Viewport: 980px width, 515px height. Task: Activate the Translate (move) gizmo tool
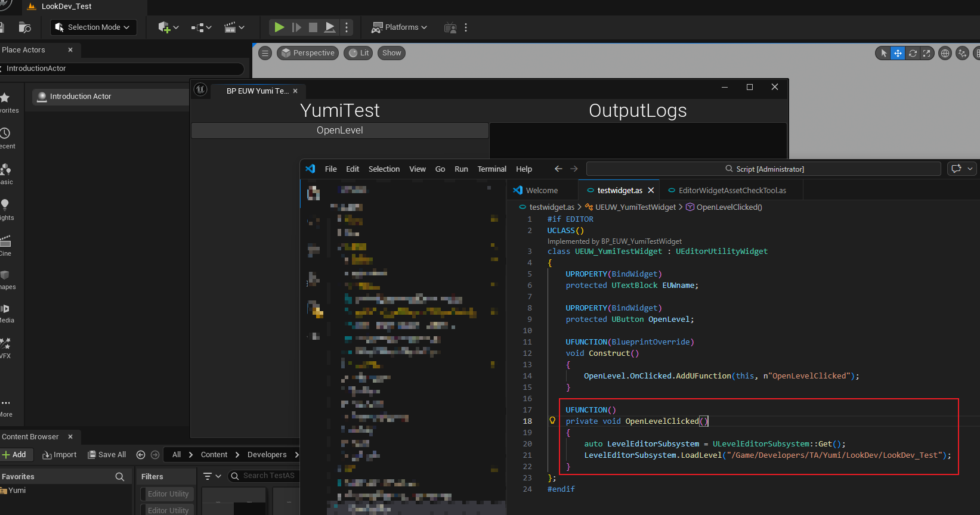[x=898, y=54]
